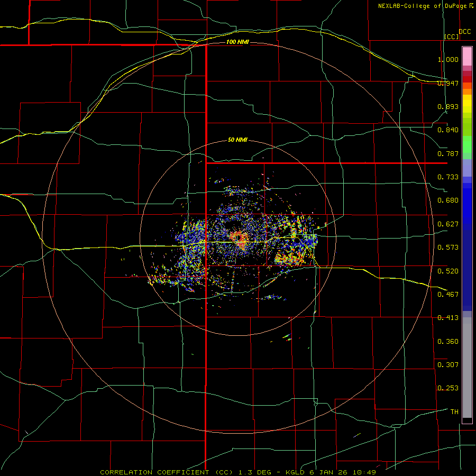Screen dimensions: 476x476
Task: Click the 0.840 value on the color scale
Action: (448, 130)
